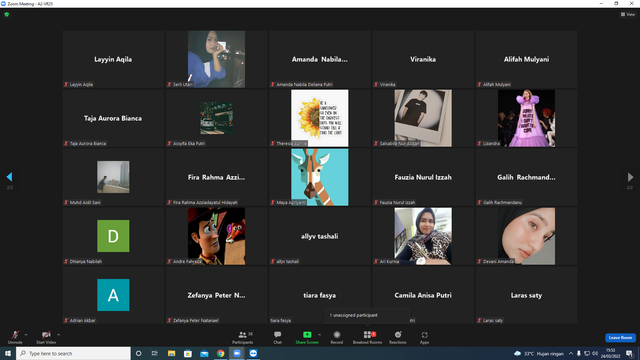Open Zoom Apps
Image resolution: width=640 pixels, height=360 pixels.
[424, 337]
